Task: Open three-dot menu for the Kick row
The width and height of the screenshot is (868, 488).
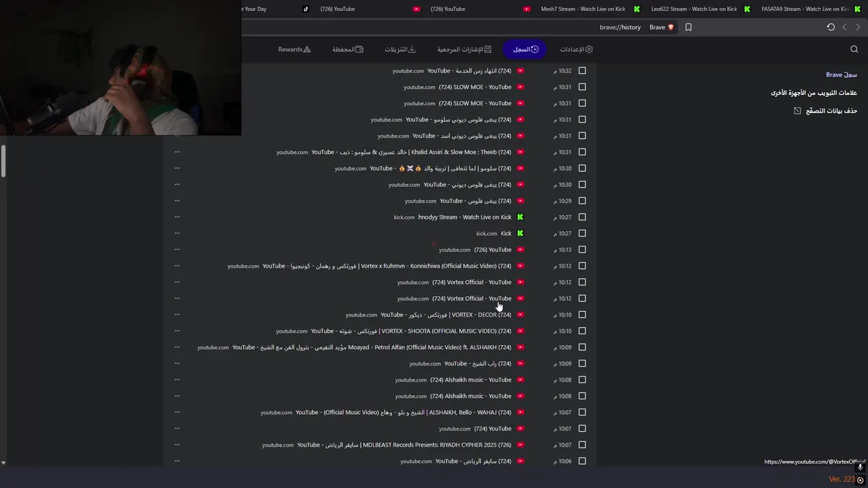Action: click(x=177, y=233)
